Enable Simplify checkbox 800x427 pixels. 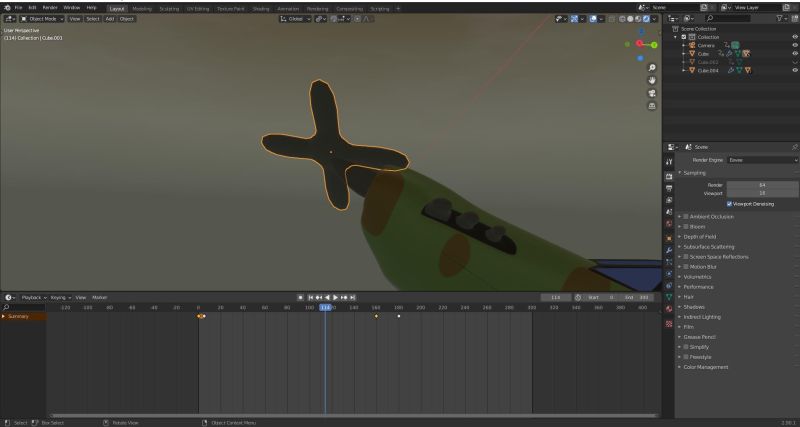[686, 347]
